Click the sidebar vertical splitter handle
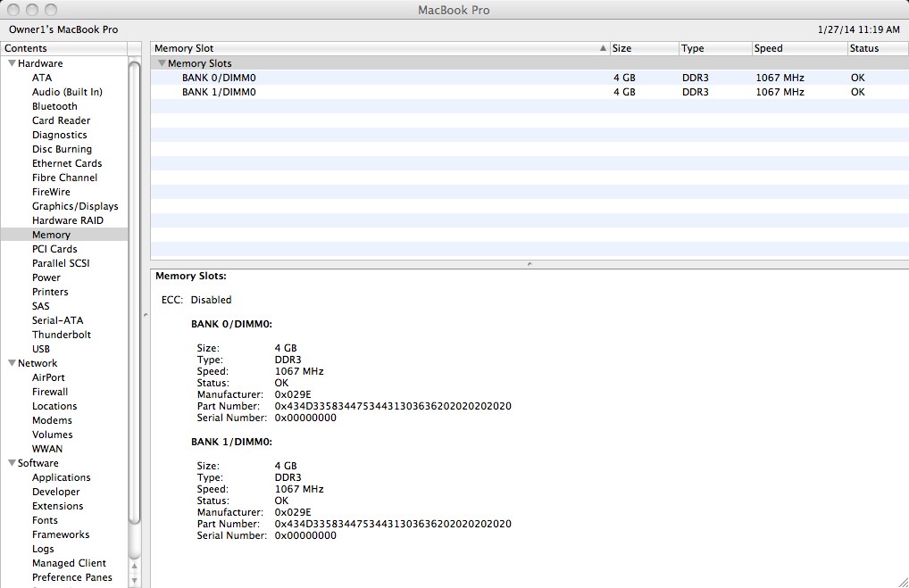909x588 pixels. [146, 315]
